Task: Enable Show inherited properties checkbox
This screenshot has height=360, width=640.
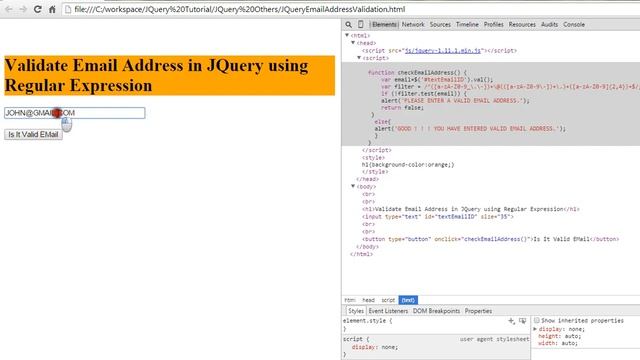Action: point(537,320)
